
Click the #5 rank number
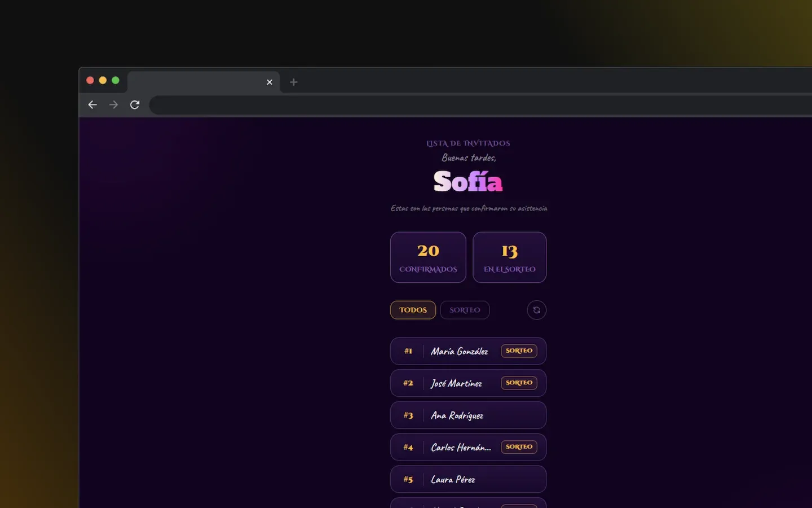(x=408, y=480)
